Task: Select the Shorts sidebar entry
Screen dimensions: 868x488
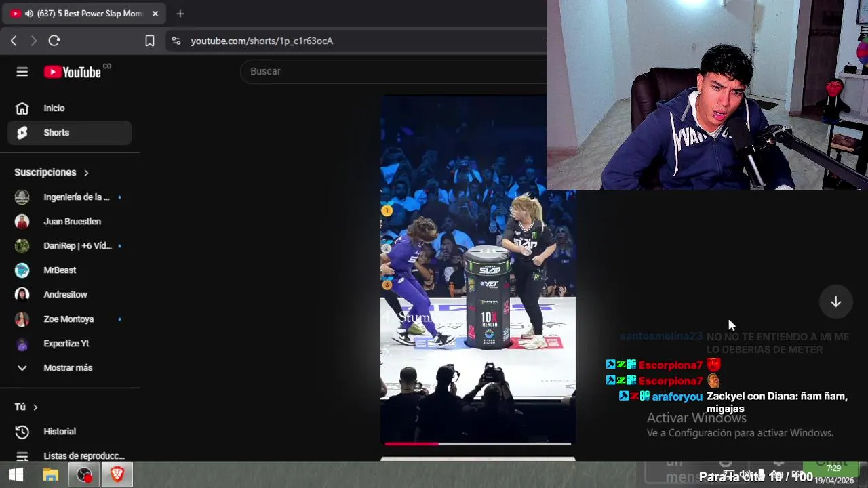Action: coord(69,133)
